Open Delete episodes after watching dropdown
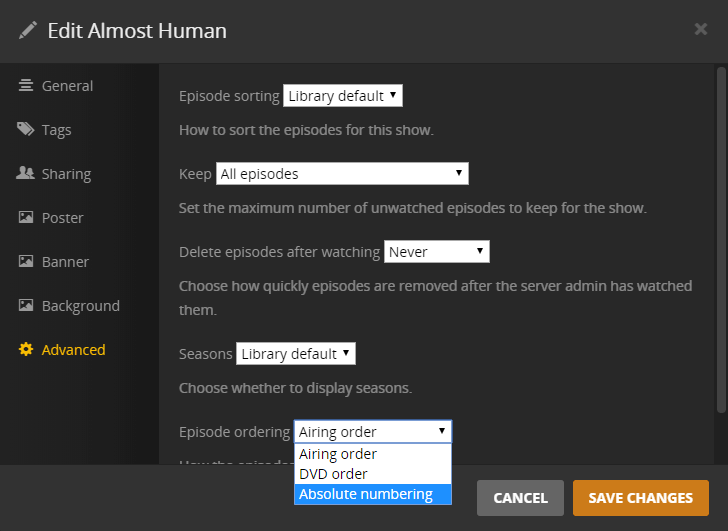 (437, 252)
